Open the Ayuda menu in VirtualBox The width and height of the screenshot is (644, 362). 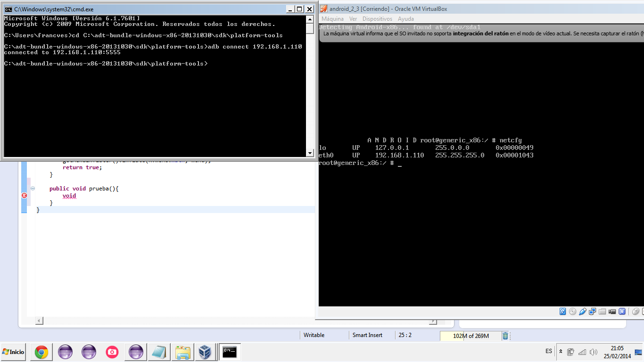406,19
